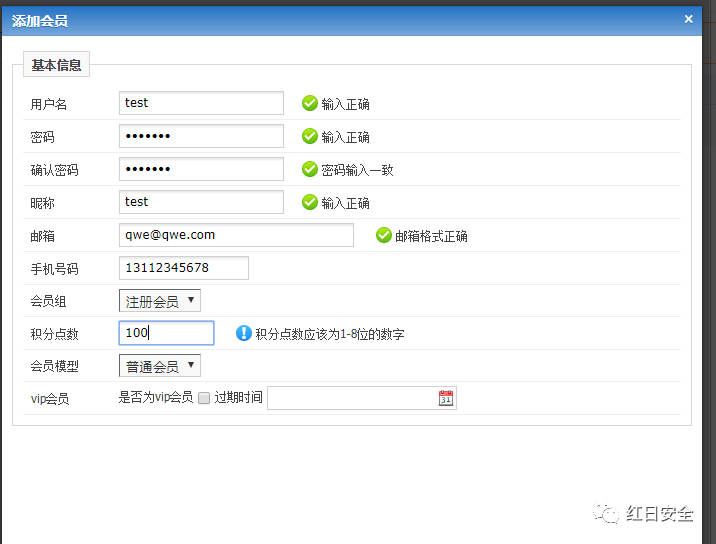716x544 pixels.
Task: Click the 添加会员 dialog title
Action: click(40, 21)
